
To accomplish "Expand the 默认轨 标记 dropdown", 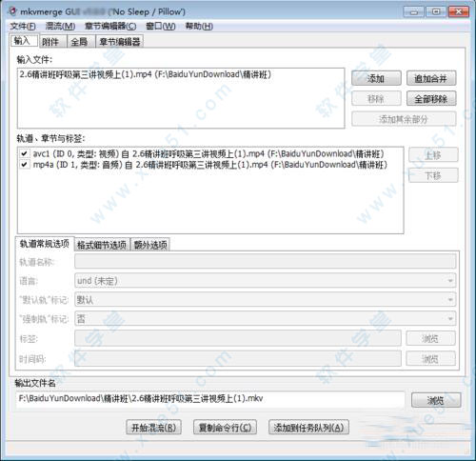I will pos(266,300).
